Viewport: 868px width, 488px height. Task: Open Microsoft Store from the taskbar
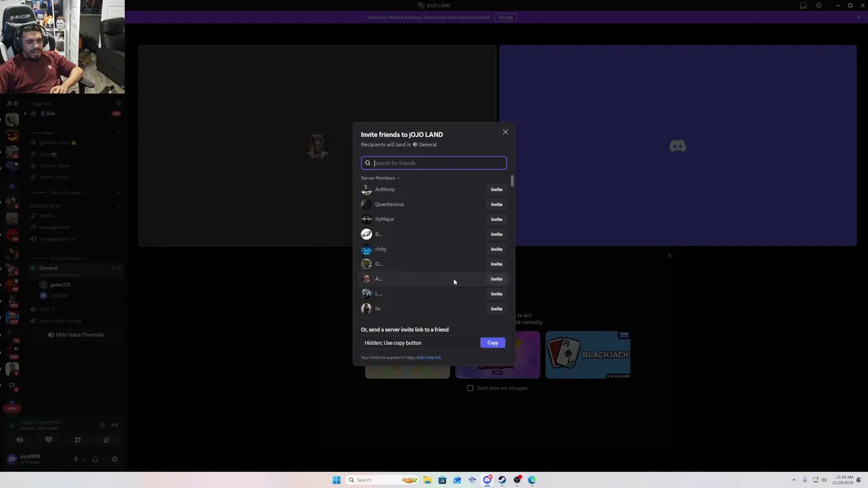(442, 480)
